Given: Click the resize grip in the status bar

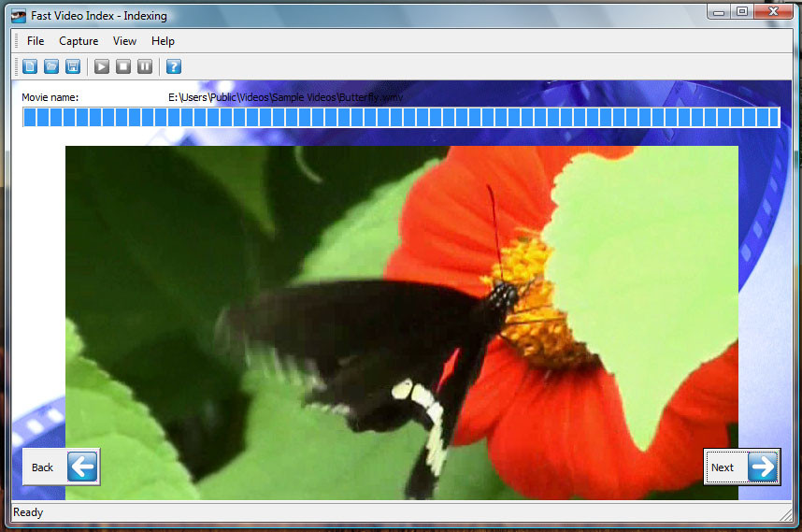Looking at the screenshot, I should [x=786, y=515].
